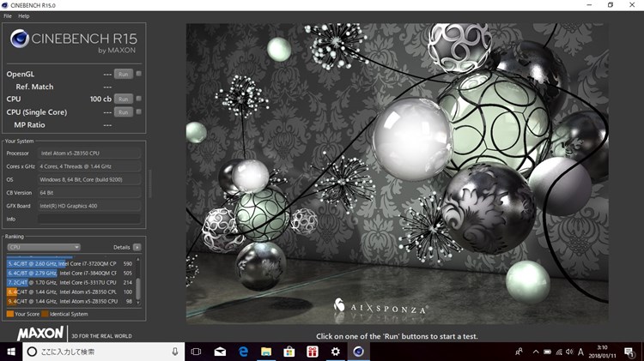Tick the CPU test checkbox

[x=139, y=99]
